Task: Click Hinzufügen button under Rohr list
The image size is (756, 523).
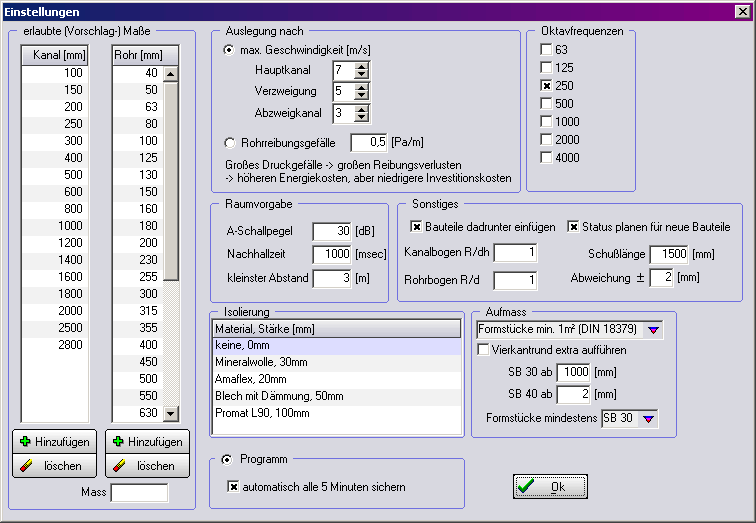Action: coord(146,441)
